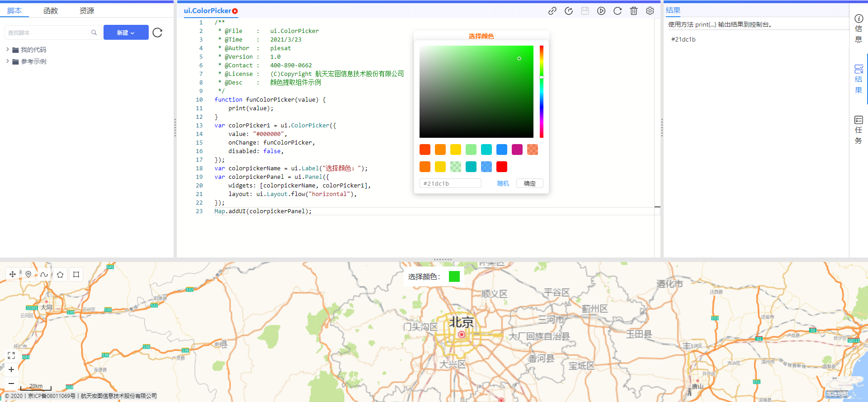Click the 参考示例 folder icon

(x=15, y=62)
